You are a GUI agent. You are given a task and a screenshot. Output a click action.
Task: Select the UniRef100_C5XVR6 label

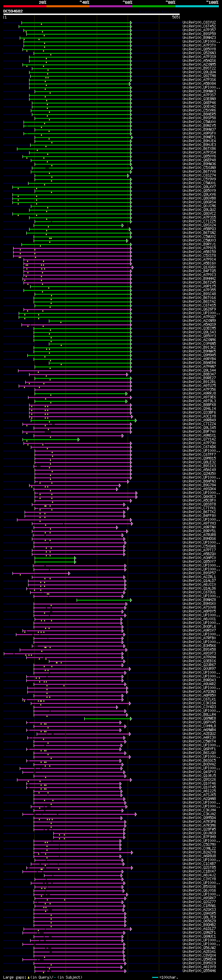(199, 110)
